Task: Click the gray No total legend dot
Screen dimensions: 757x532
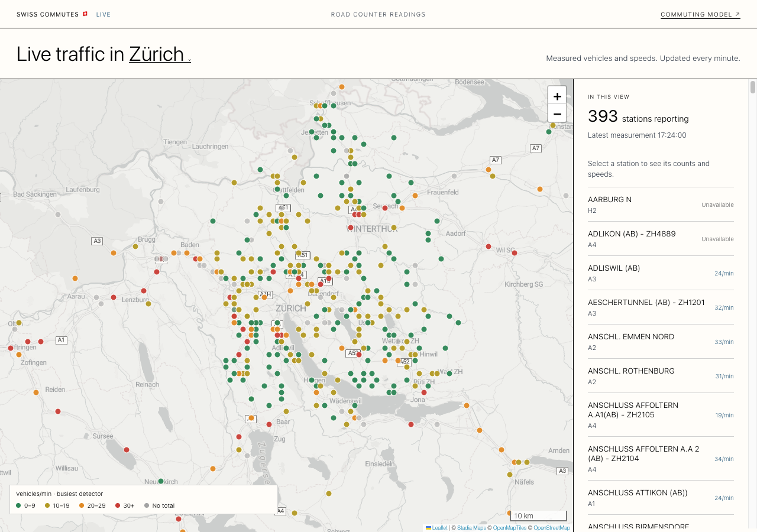Action: click(147, 505)
